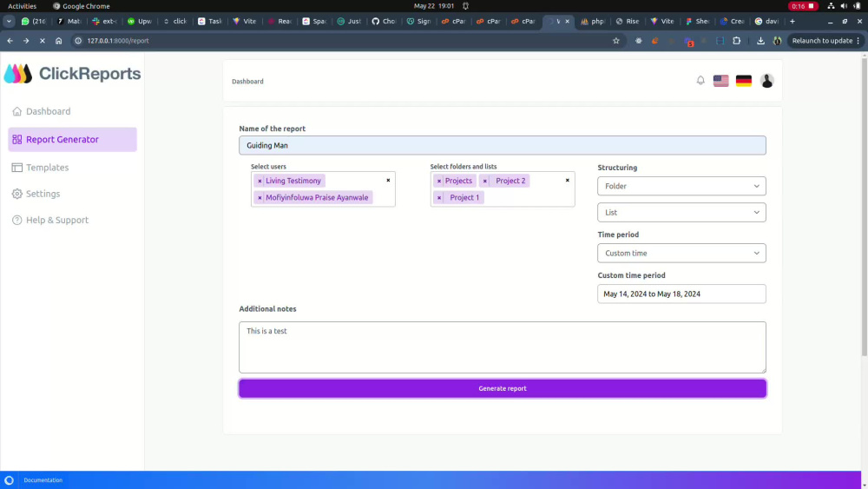Screen dimensions: 868x489
Task: Click the screen recording indicator 0:16
Action: pyautogui.click(x=803, y=6)
